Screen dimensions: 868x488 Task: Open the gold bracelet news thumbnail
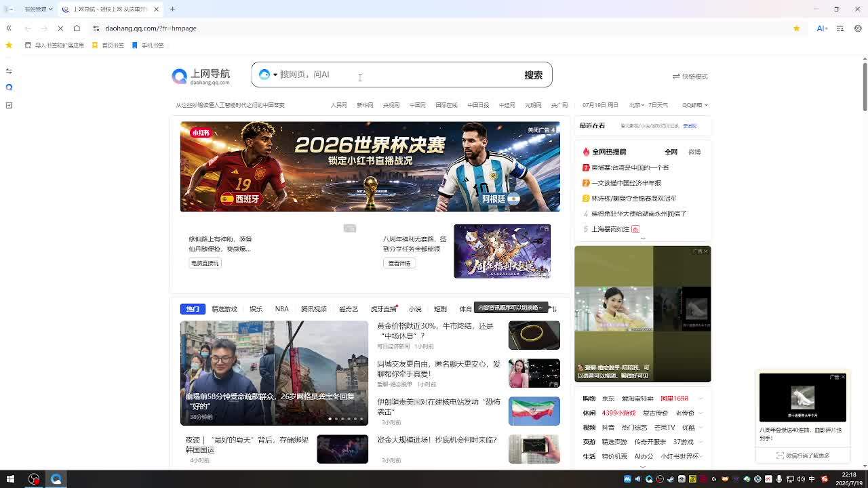pyautogui.click(x=534, y=335)
